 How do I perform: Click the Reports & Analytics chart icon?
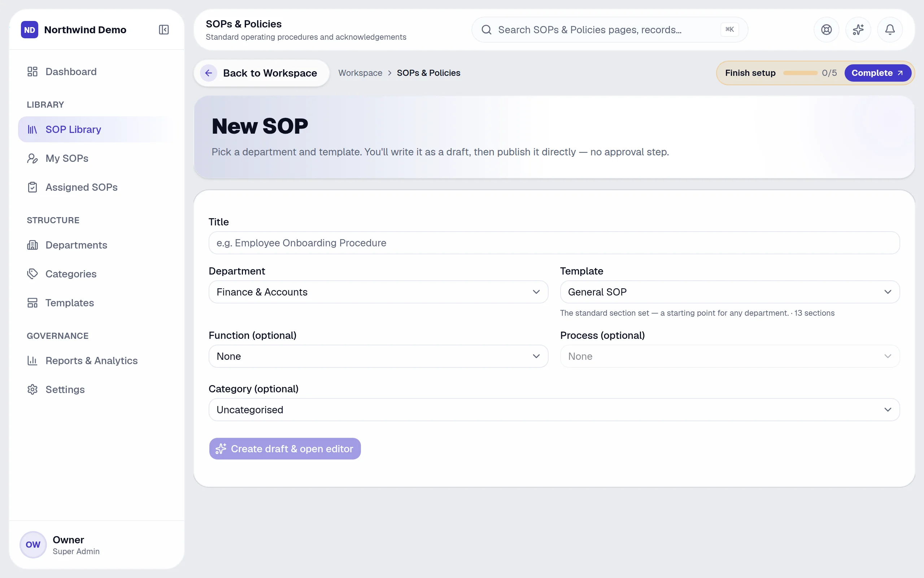32,361
